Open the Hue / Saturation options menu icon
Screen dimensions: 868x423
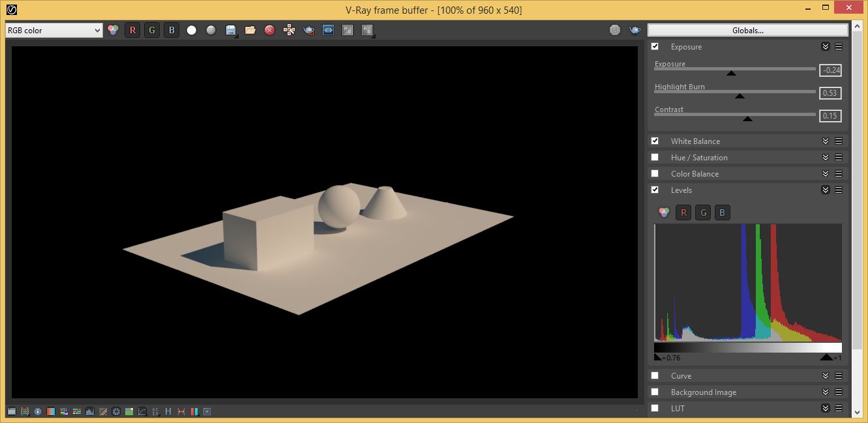point(839,158)
